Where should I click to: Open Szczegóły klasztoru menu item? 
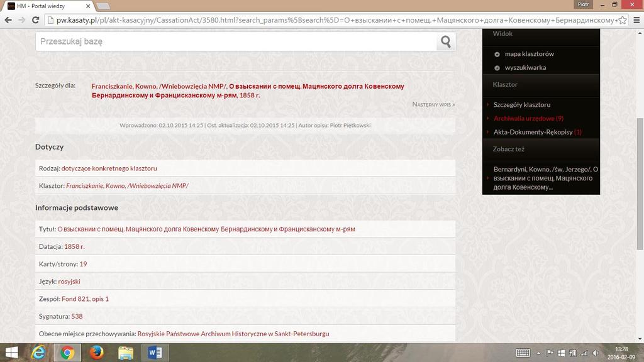pyautogui.click(x=521, y=105)
